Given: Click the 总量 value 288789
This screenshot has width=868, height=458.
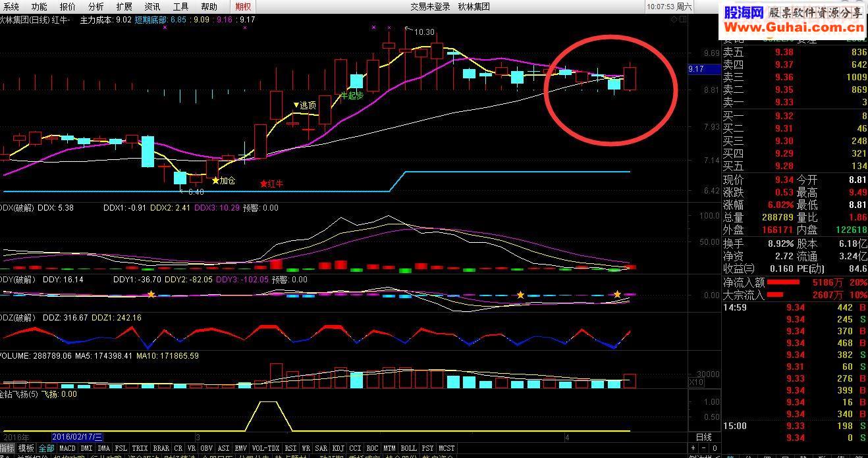Looking at the screenshot, I should [777, 217].
